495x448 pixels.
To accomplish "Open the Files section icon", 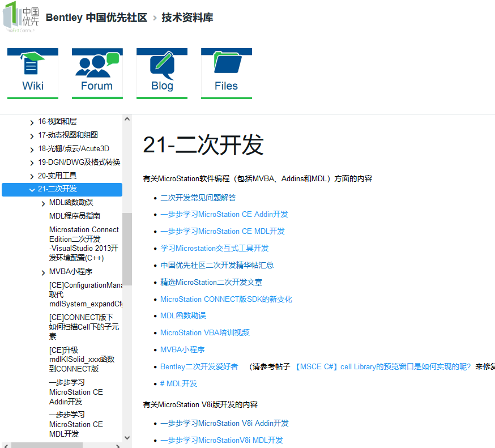I will [227, 74].
